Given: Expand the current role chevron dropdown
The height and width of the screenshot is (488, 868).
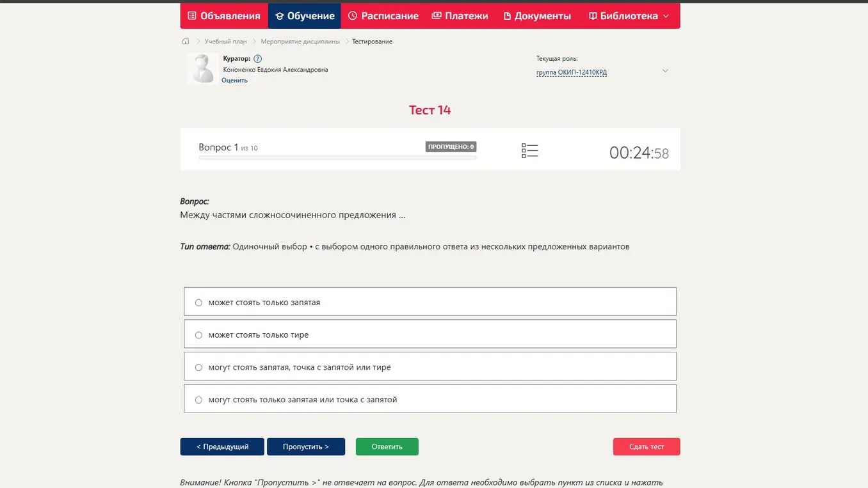Looking at the screenshot, I should (665, 70).
